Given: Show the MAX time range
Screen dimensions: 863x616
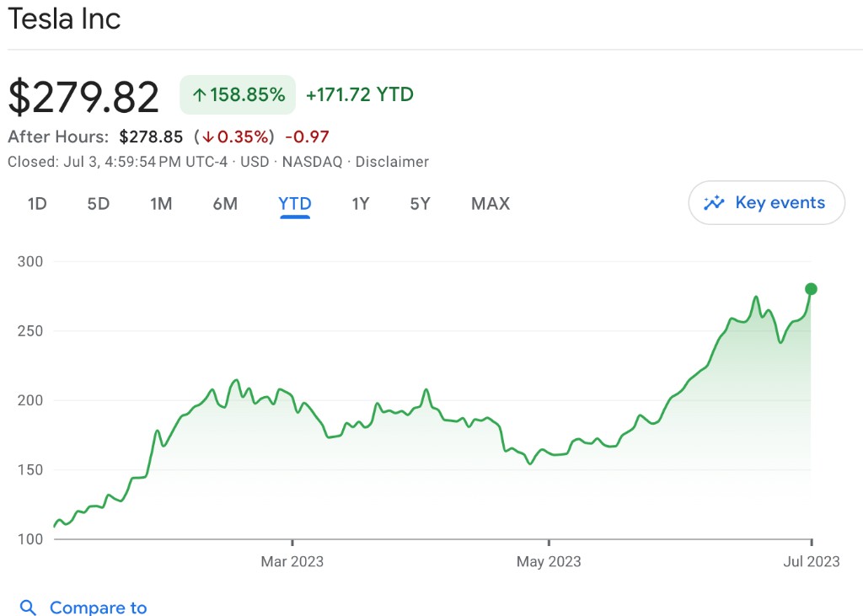Looking at the screenshot, I should [490, 204].
